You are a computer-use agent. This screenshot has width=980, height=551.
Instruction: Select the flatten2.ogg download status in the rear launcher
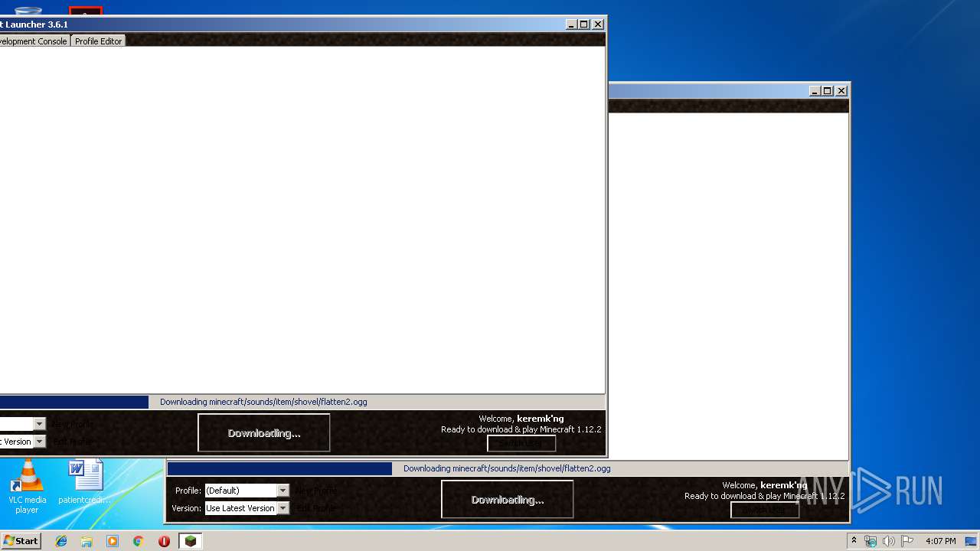(507, 468)
